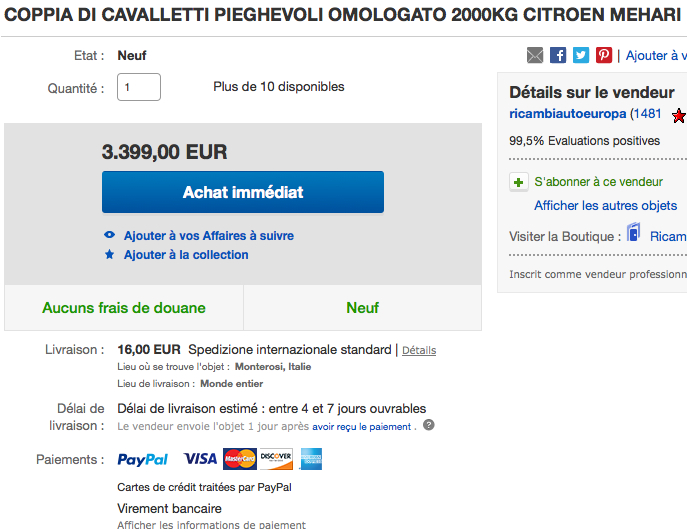Image resolution: width=687 pixels, height=529 pixels.
Task: Follow S'abonner à ce vendeur link
Action: point(598,182)
